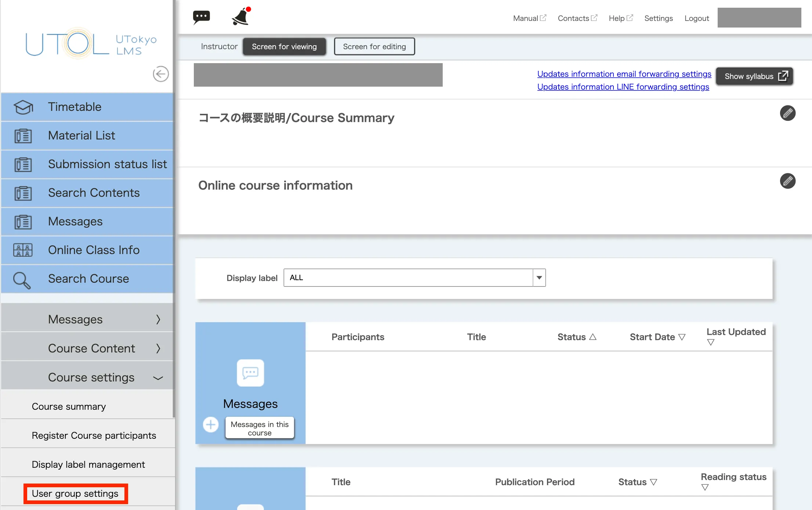
Task: Open the chat messages speech bubble icon
Action: click(x=201, y=17)
